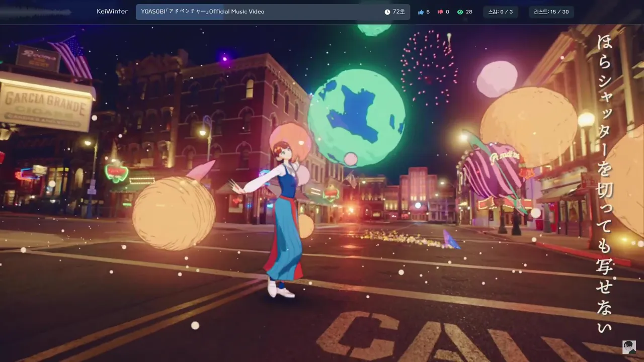Click the dislike count 0
644x362 pixels.
(x=447, y=12)
